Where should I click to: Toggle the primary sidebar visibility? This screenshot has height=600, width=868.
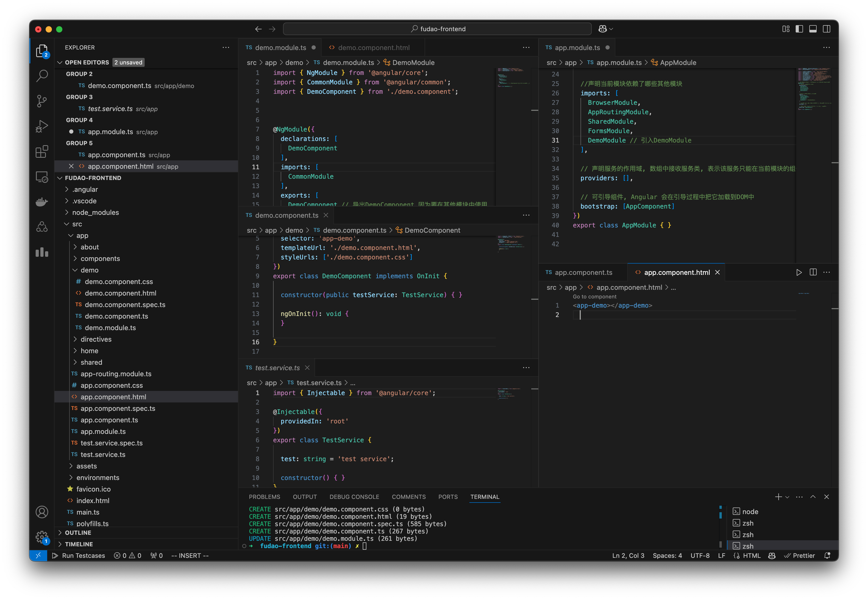tap(799, 29)
